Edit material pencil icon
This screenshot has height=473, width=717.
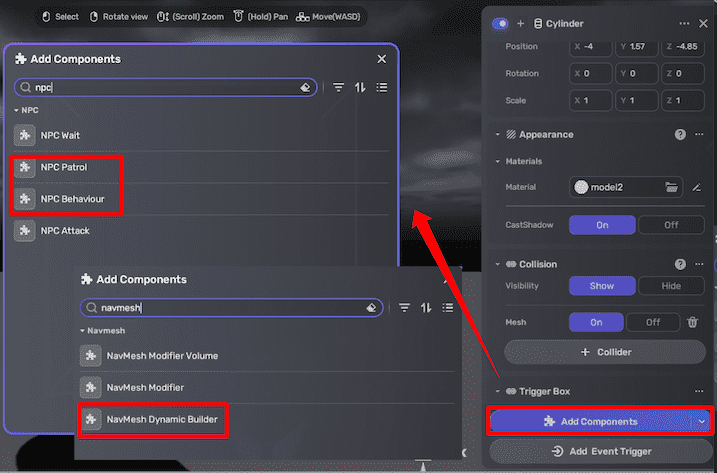click(x=696, y=187)
